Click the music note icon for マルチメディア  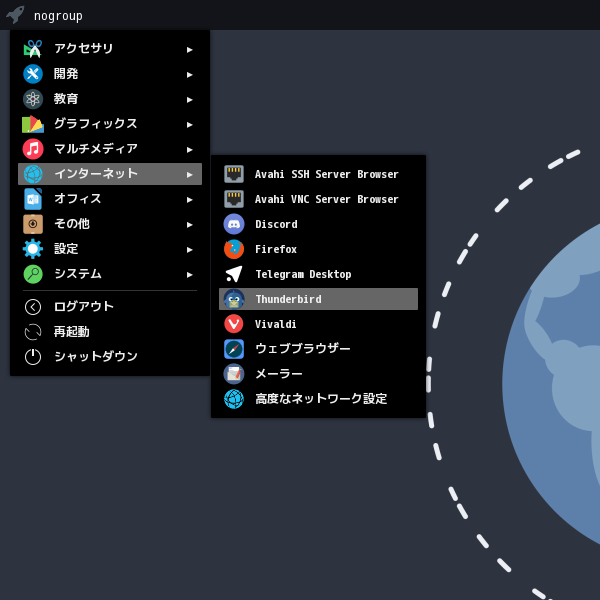point(33,149)
